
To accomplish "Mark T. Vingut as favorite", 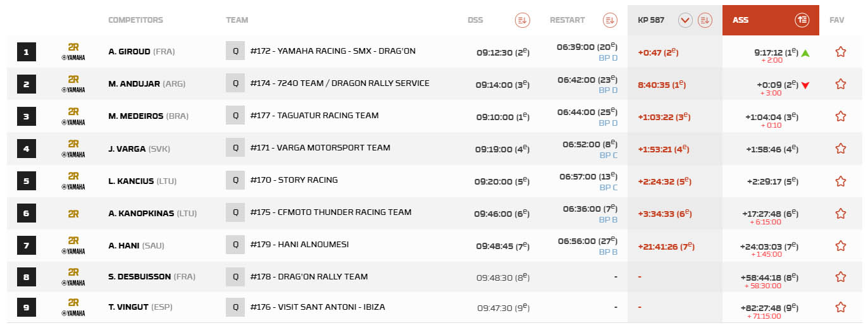I will tap(840, 307).
